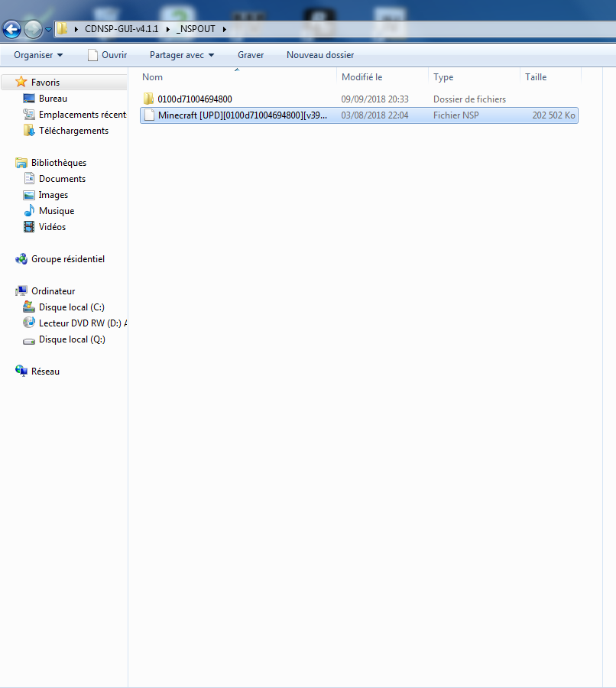This screenshot has height=688, width=616.
Task: Open Bibliothèques in the sidebar
Action: pos(59,163)
